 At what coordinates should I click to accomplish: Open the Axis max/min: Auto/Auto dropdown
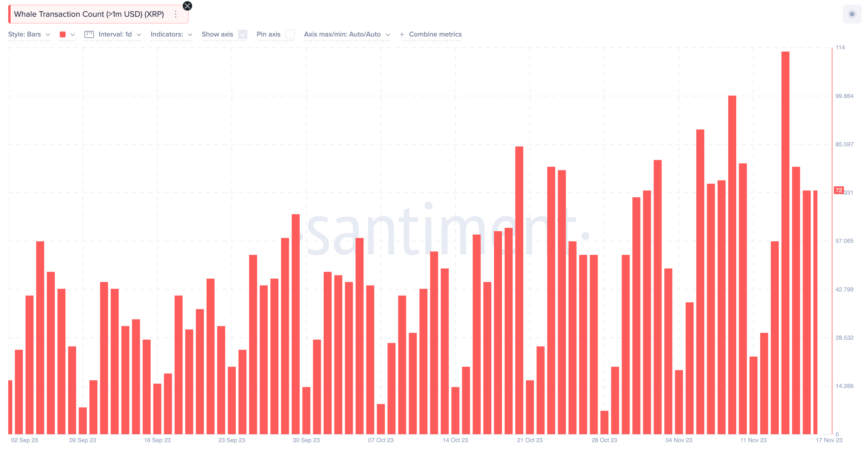point(347,34)
